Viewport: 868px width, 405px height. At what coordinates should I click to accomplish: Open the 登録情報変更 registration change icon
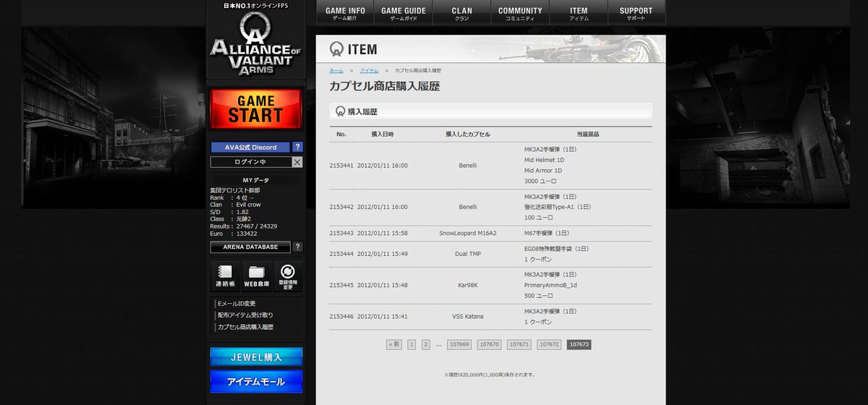288,277
